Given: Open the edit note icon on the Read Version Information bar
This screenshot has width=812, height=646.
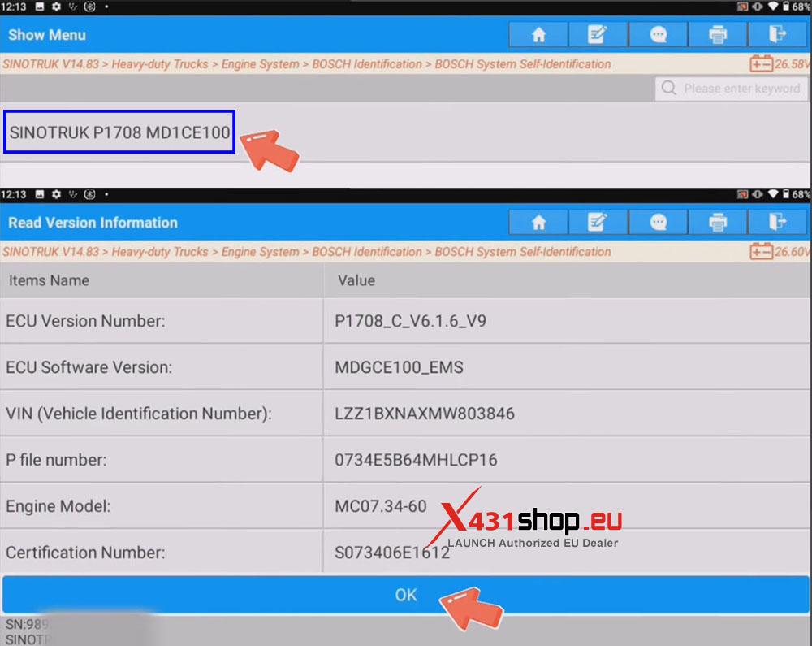Looking at the screenshot, I should click(x=598, y=223).
